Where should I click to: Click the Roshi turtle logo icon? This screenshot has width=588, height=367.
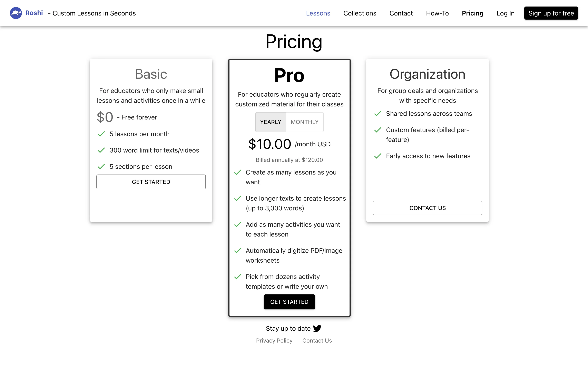coord(16,13)
